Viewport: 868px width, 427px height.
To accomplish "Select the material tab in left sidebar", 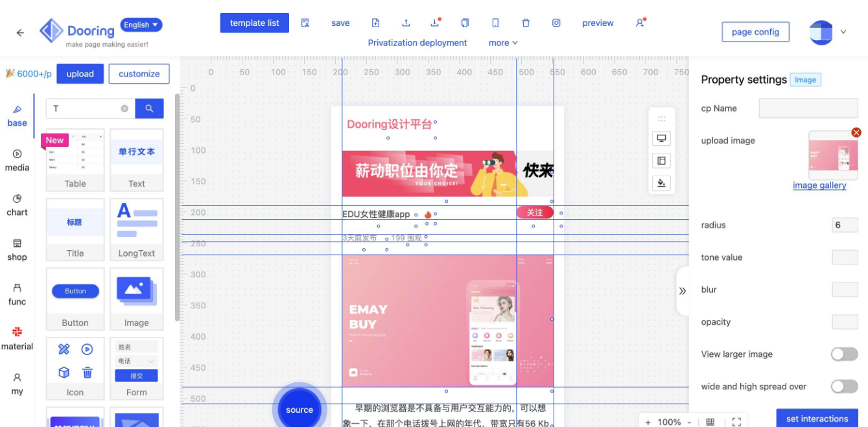I will [x=18, y=339].
